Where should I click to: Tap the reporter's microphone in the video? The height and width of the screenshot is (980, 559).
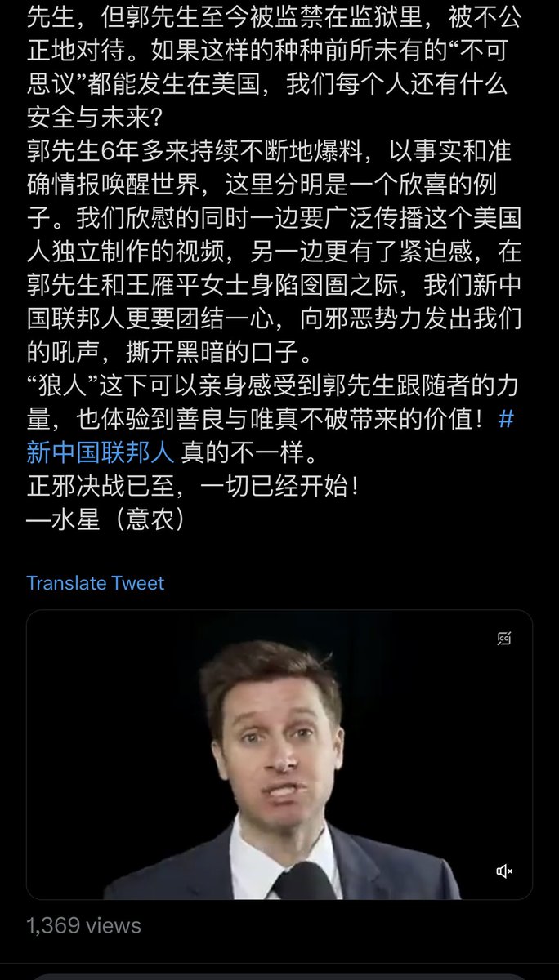pos(304,881)
